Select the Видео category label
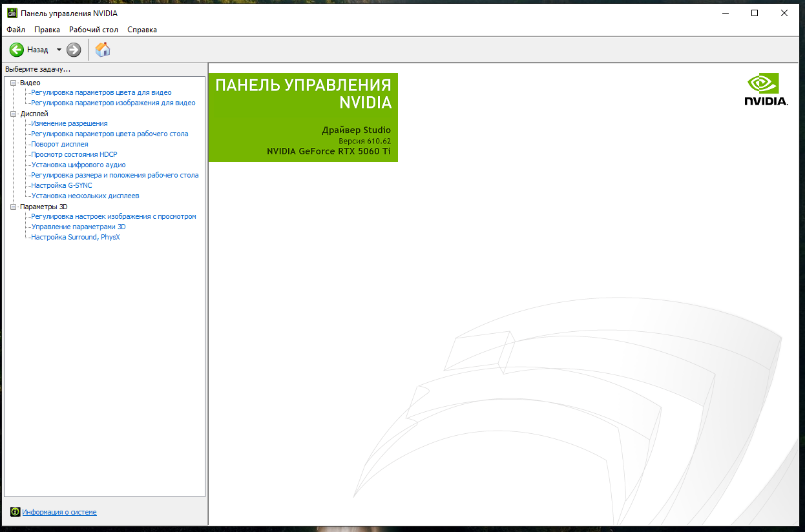The width and height of the screenshot is (805, 532). [x=30, y=83]
